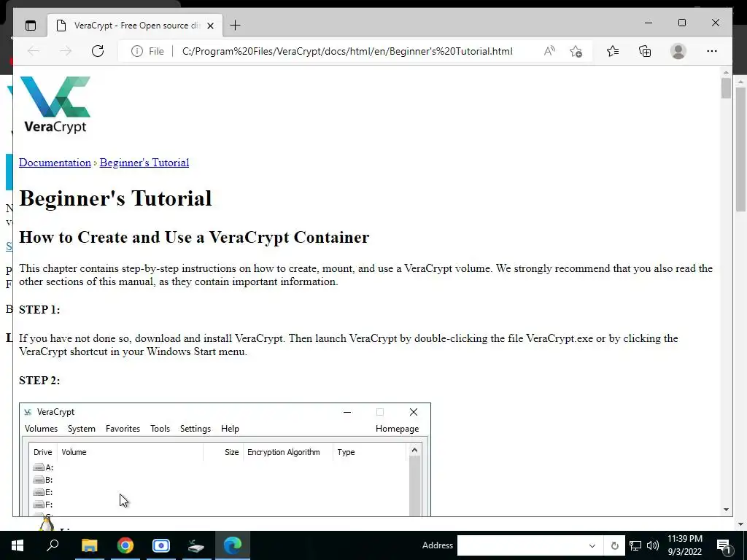Launch Google Chrome from the taskbar

[x=125, y=545]
